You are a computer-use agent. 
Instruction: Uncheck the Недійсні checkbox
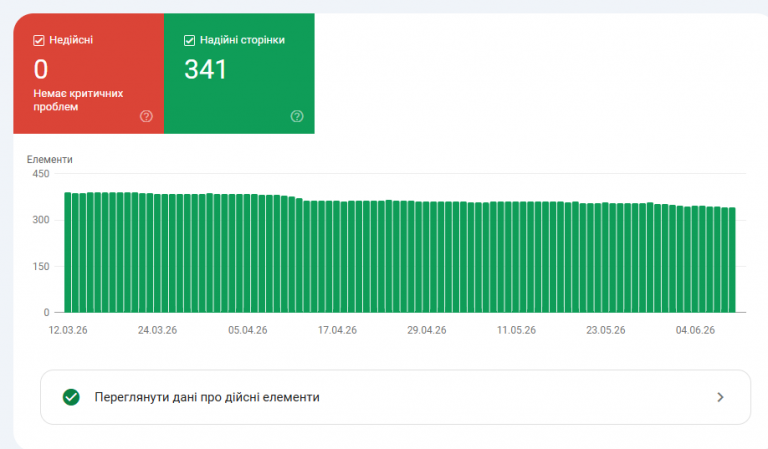[39, 41]
